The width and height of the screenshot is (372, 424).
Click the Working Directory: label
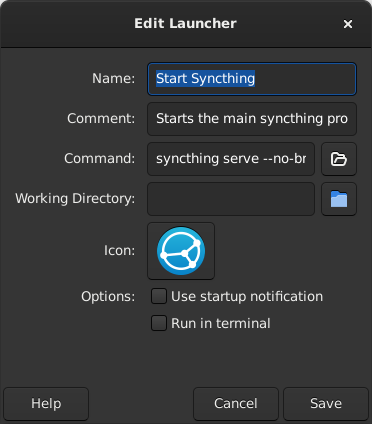tap(75, 198)
